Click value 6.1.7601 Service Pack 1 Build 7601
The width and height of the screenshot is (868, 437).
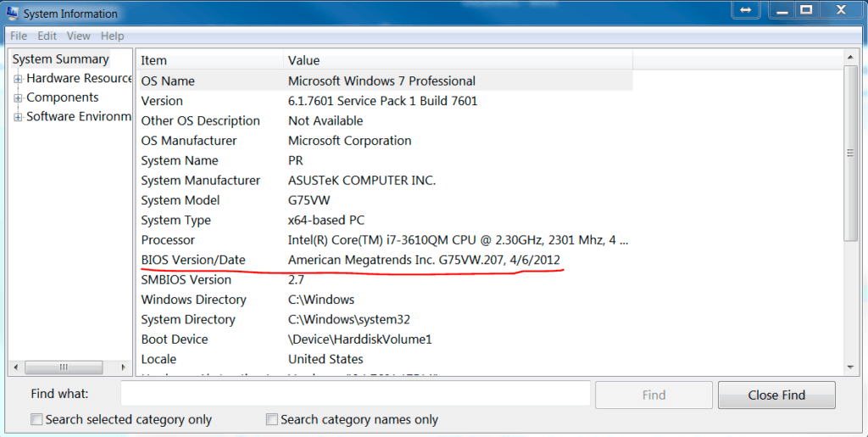tap(382, 101)
